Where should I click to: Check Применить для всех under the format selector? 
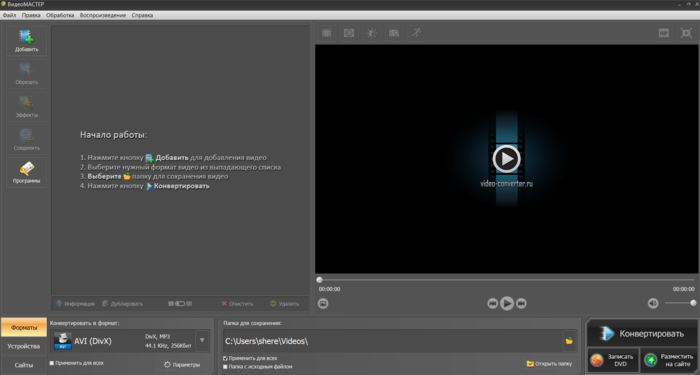click(51, 363)
